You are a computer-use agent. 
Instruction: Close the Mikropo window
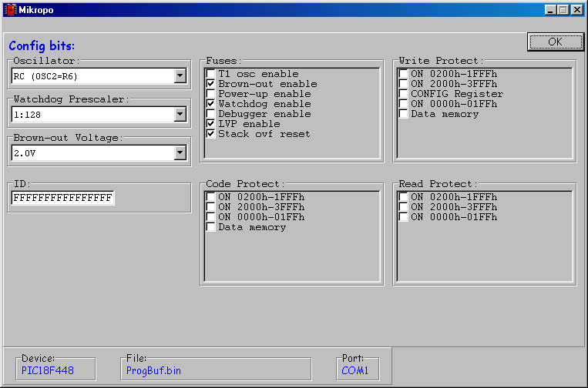(577, 10)
